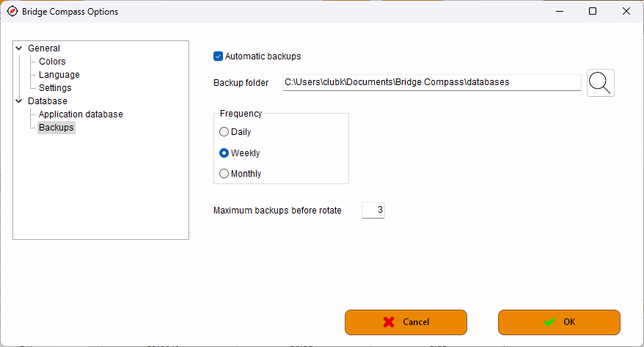
Task: Collapse the General tree node
Action: 19,48
